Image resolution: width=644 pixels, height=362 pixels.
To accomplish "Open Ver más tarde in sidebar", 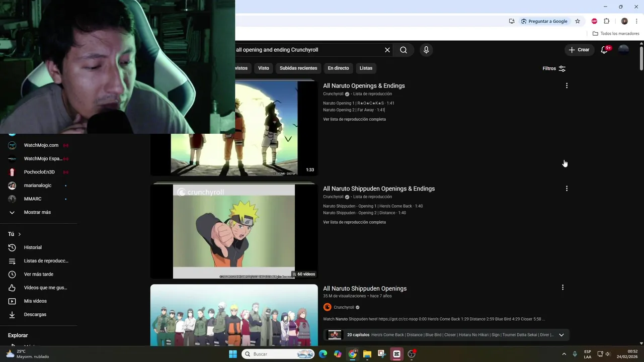I will (38, 274).
